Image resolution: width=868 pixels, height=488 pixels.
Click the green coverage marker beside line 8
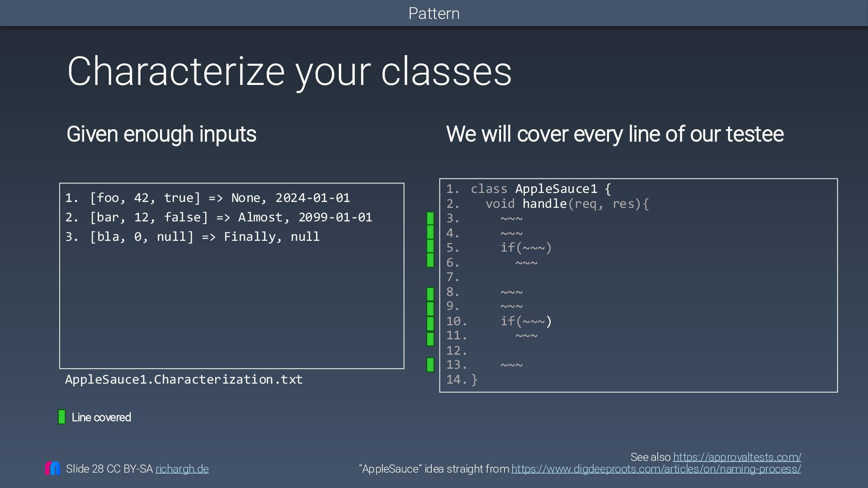[x=430, y=294]
